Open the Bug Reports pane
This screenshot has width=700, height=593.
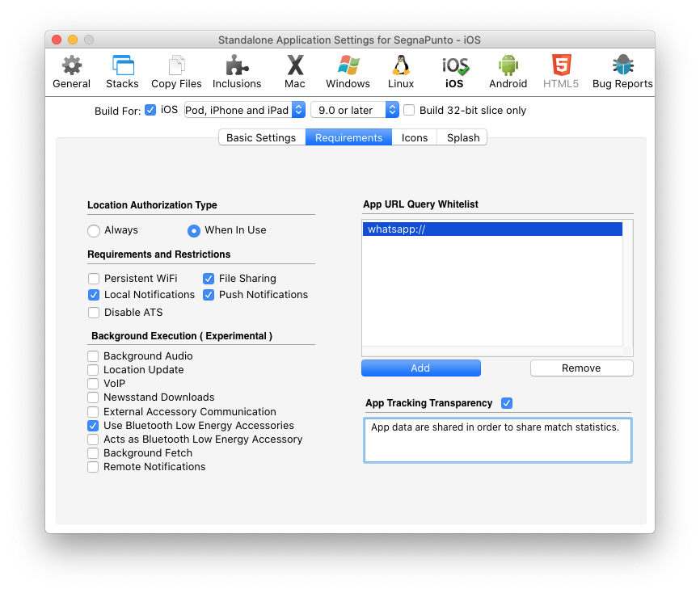click(622, 71)
